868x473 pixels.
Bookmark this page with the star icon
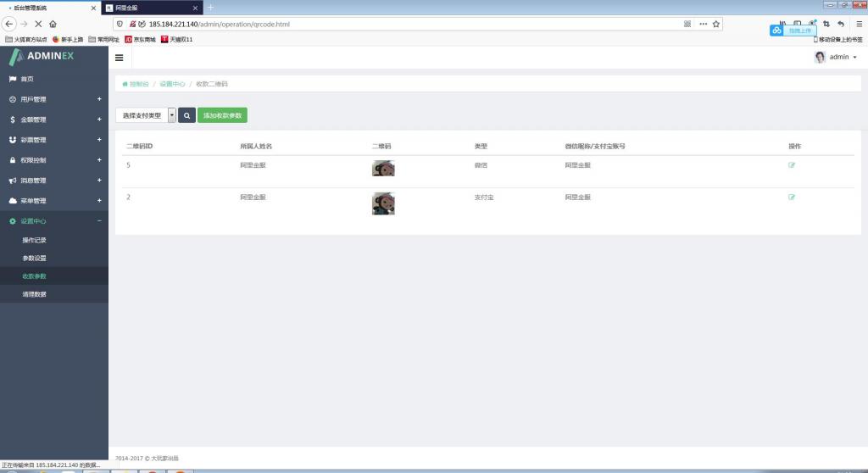[716, 24]
